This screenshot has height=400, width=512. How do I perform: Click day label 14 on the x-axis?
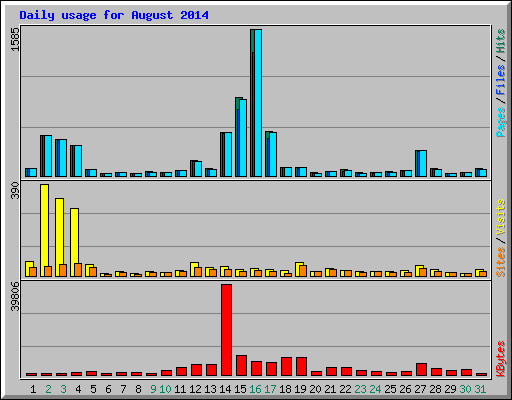pos(225,389)
